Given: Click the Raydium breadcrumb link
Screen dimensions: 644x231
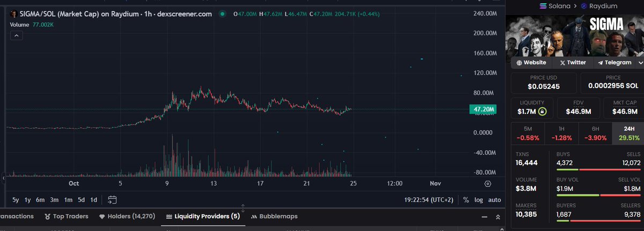Looking at the screenshot, I should (603, 6).
